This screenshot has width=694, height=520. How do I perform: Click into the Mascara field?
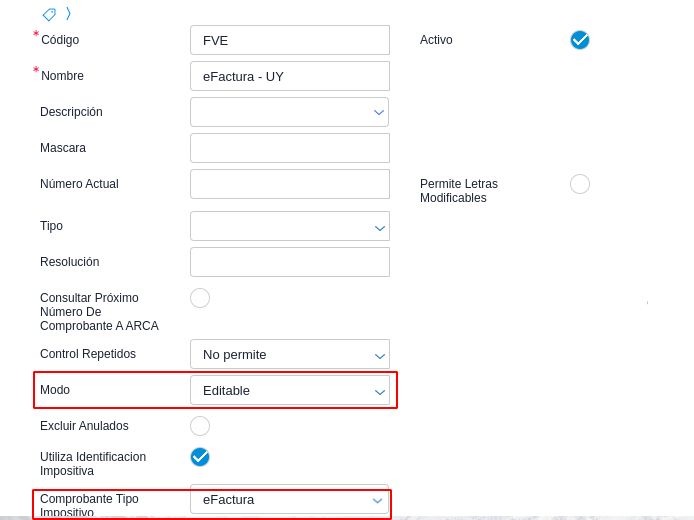tap(290, 148)
